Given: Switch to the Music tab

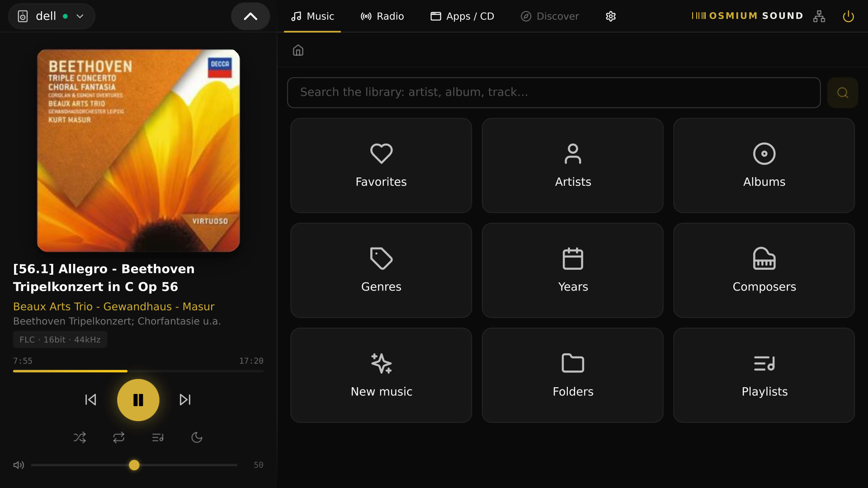Looking at the screenshot, I should [x=312, y=16].
